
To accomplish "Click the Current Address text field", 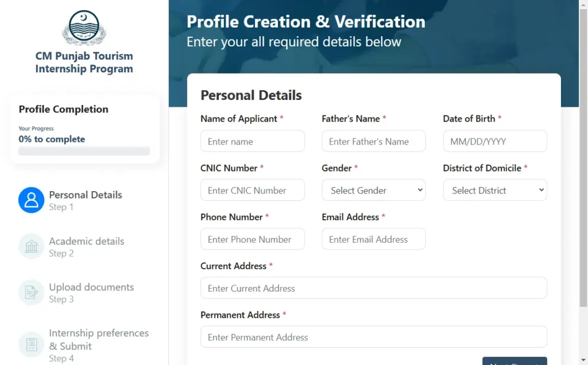I will point(373,288).
